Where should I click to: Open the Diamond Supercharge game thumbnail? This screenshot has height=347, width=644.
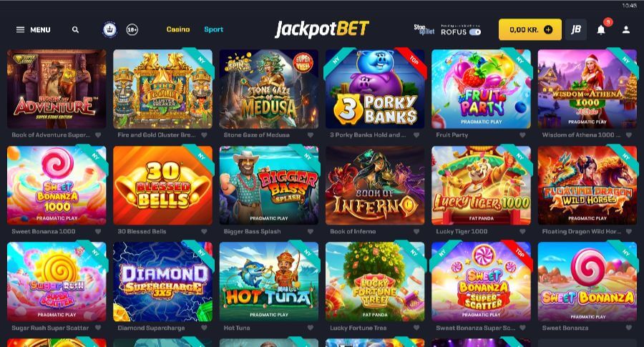click(x=162, y=282)
